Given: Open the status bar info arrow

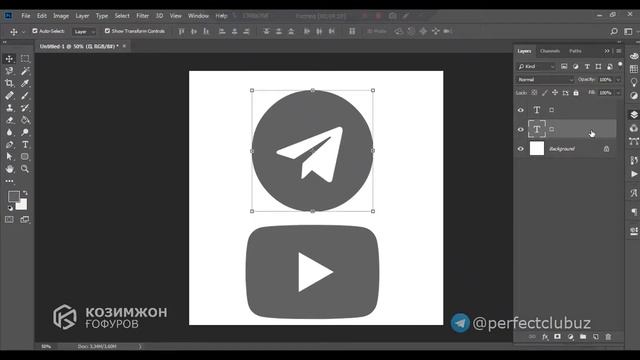Looking at the screenshot, I should pos(140,347).
